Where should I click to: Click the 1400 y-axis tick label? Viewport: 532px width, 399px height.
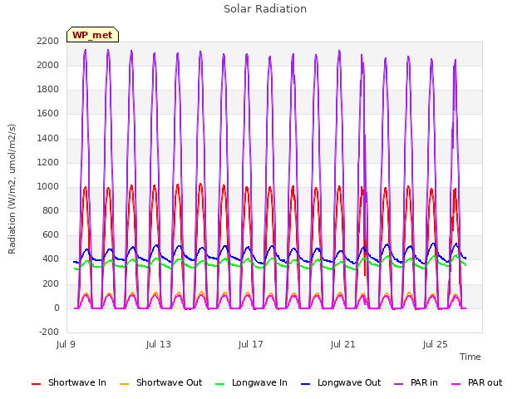48,138
